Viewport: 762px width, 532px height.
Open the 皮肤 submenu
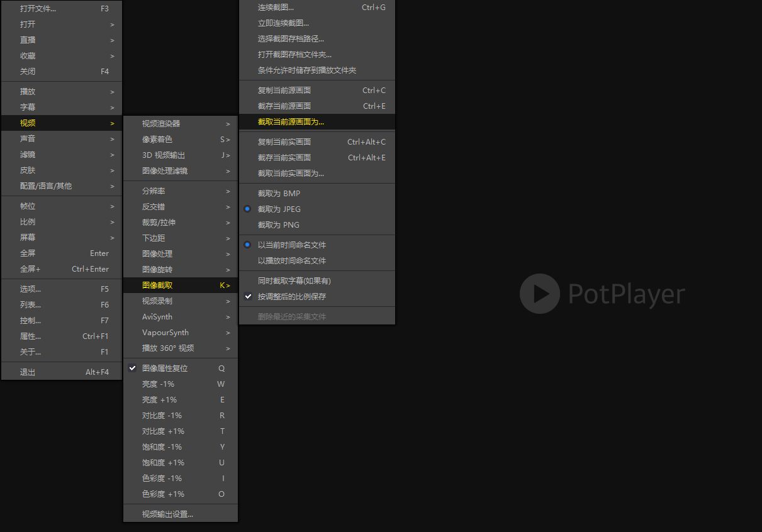point(62,170)
